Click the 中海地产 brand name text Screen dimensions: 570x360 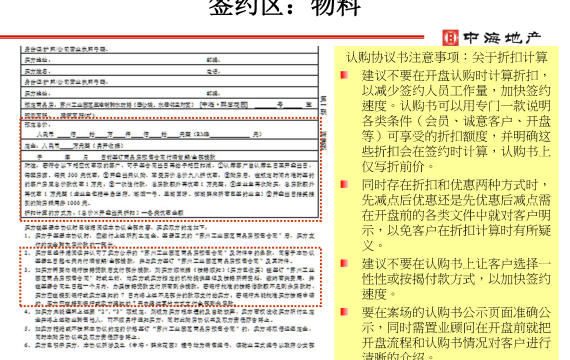click(502, 38)
